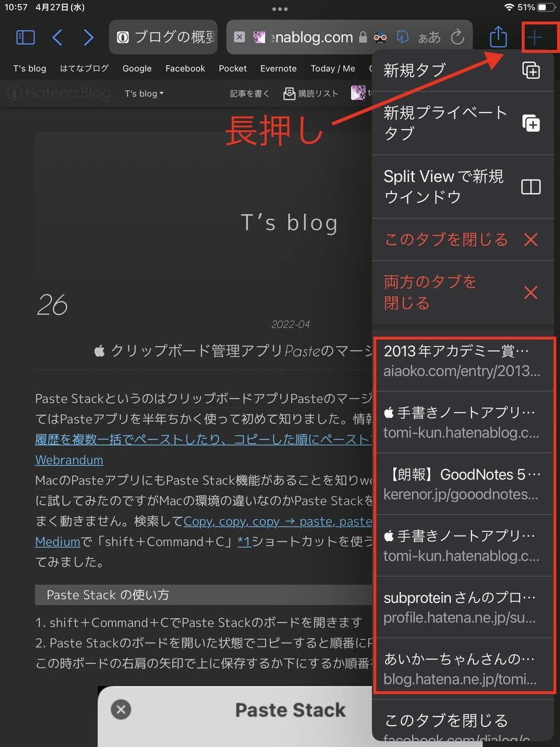The height and width of the screenshot is (747, 560).
Task: Open Pocket bookmark
Action: [233, 68]
